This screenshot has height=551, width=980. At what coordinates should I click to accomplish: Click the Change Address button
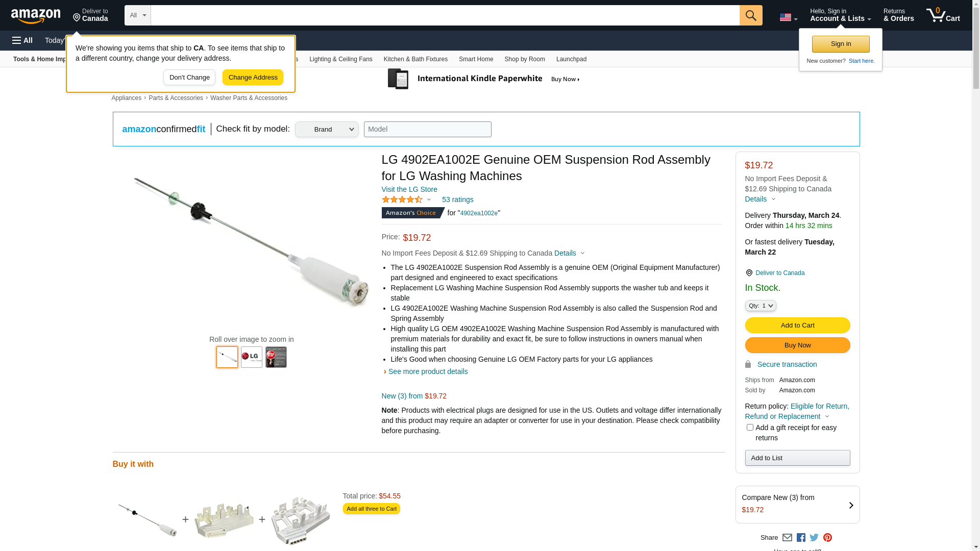(253, 78)
